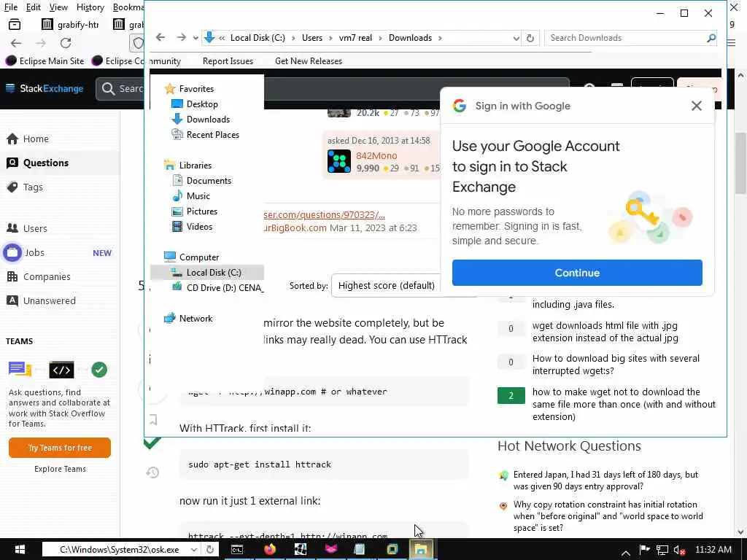Show hidden path levels via double-chevron
747x560 pixels.
point(222,38)
